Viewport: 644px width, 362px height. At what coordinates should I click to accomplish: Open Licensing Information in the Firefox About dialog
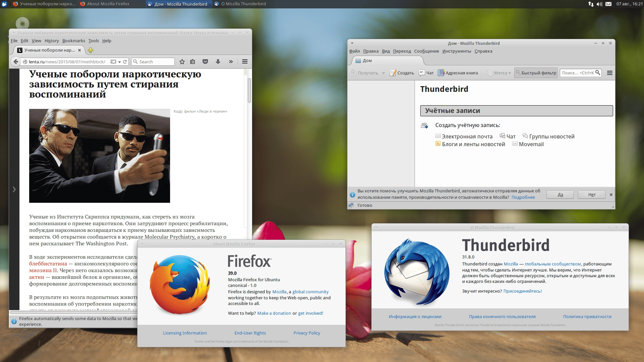pyautogui.click(x=185, y=333)
